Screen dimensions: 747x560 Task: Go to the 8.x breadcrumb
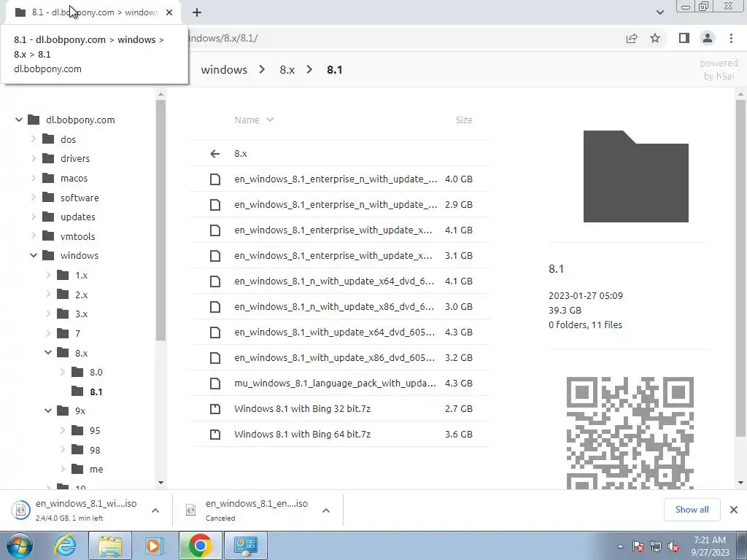coord(287,69)
